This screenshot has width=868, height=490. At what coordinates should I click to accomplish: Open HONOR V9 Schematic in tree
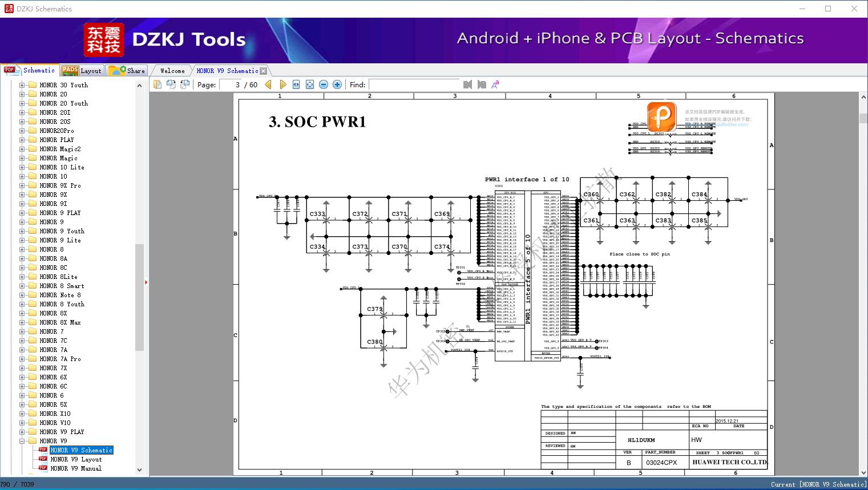coord(82,450)
